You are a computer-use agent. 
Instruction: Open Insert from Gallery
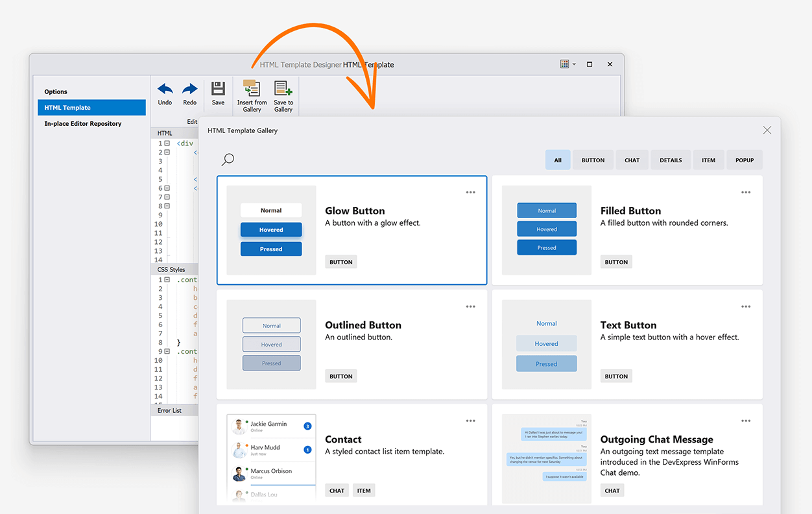[x=252, y=89]
